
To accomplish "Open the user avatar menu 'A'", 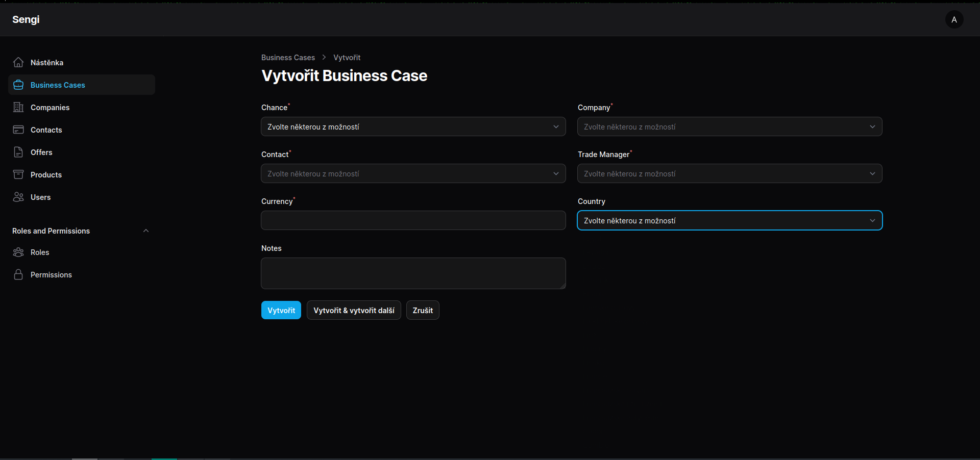I will [954, 19].
